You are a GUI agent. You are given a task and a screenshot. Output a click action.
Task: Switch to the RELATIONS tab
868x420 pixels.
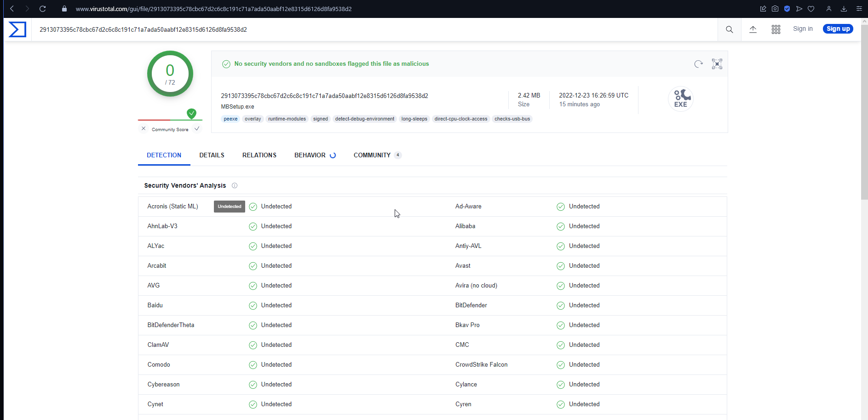(x=259, y=155)
